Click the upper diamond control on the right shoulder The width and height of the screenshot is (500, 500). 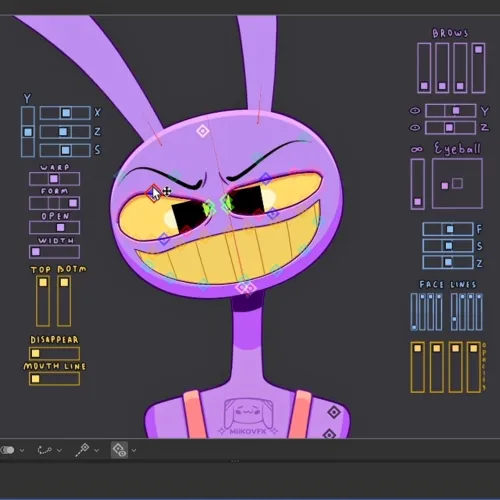[334, 412]
